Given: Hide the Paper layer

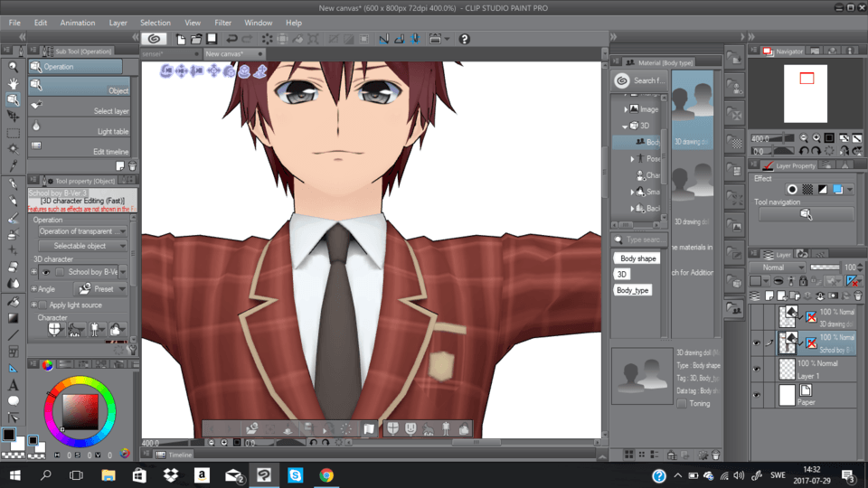Looking at the screenshot, I should click(757, 395).
